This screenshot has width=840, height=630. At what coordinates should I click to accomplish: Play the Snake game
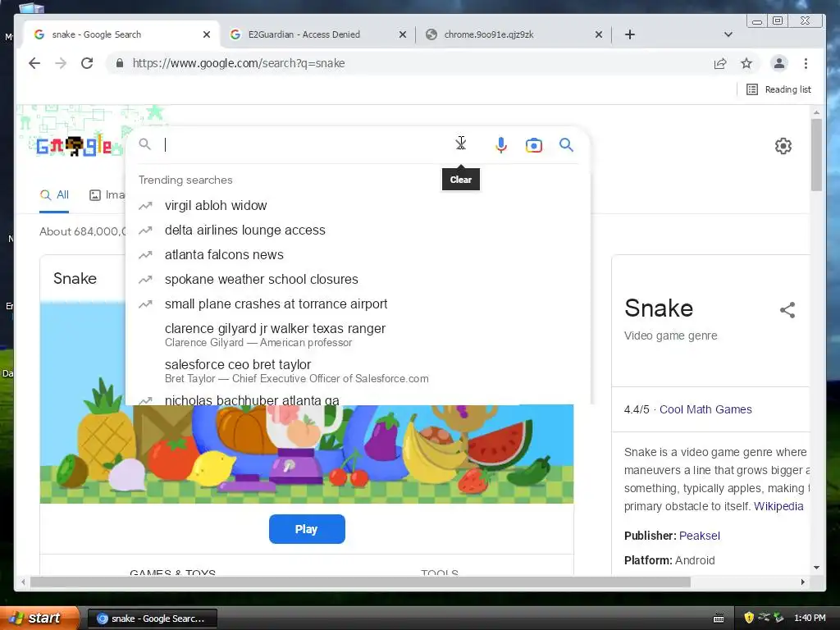click(x=307, y=529)
